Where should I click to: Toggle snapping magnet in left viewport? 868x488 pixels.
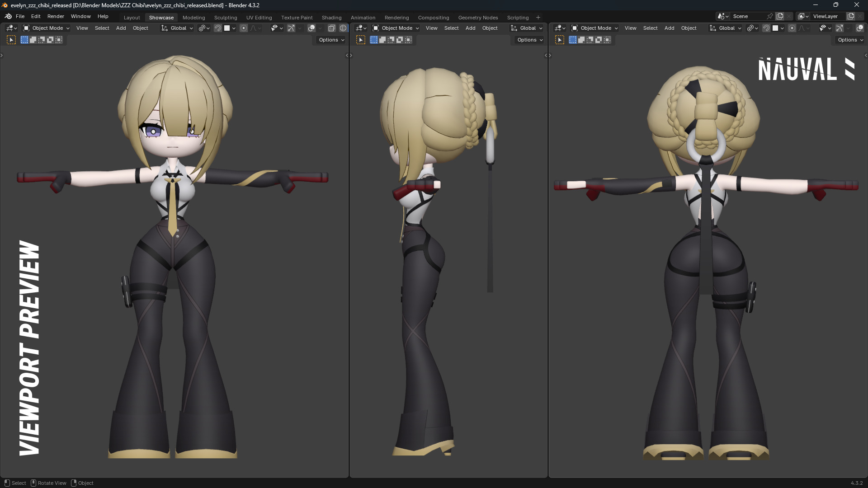click(218, 28)
